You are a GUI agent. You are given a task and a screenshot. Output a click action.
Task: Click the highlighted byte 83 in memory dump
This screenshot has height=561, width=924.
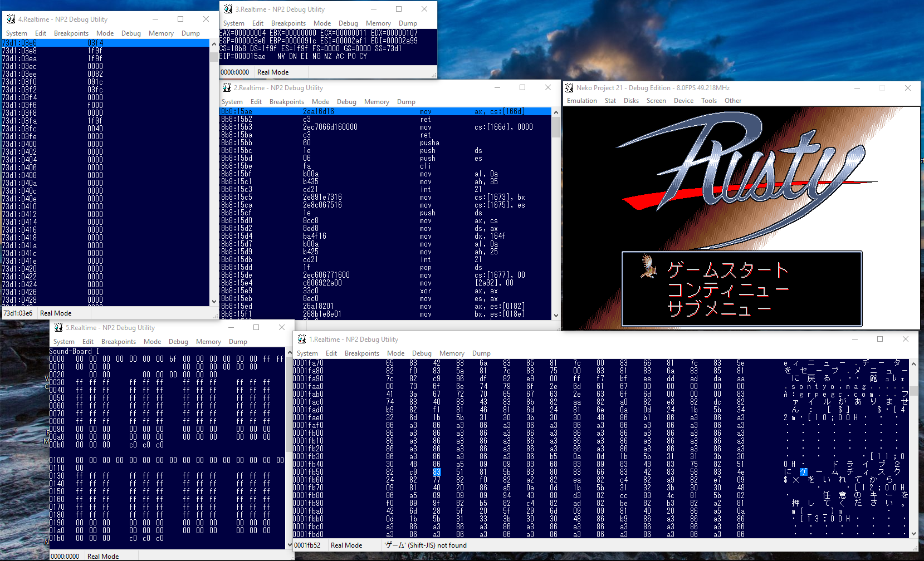tap(437, 472)
